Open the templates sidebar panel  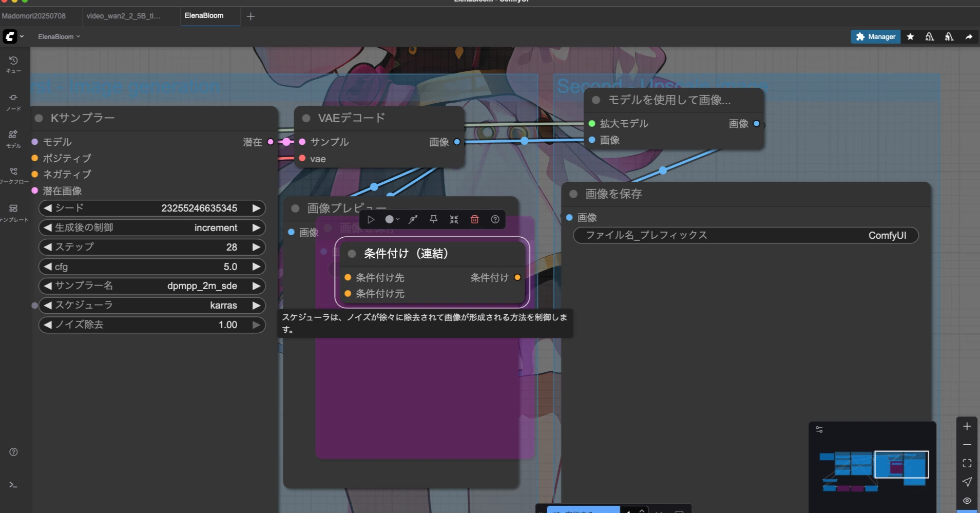coord(14,208)
